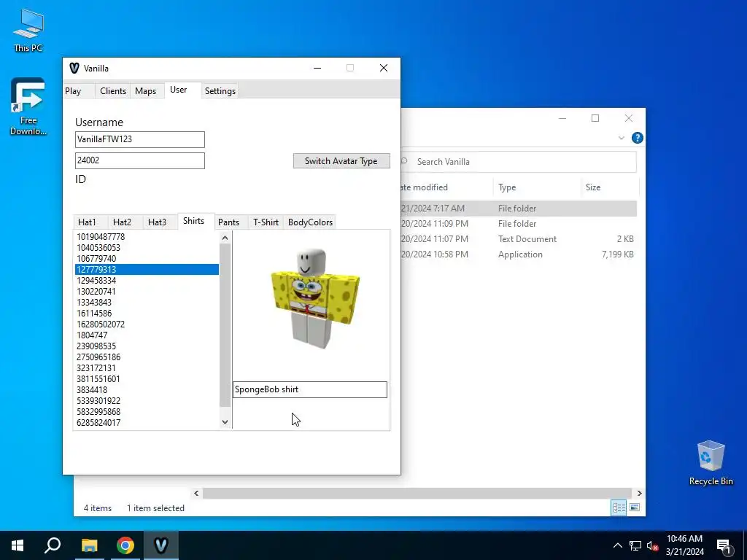This screenshot has width=747, height=560.
Task: Select shirt ID 130220741
Action: coord(147,292)
